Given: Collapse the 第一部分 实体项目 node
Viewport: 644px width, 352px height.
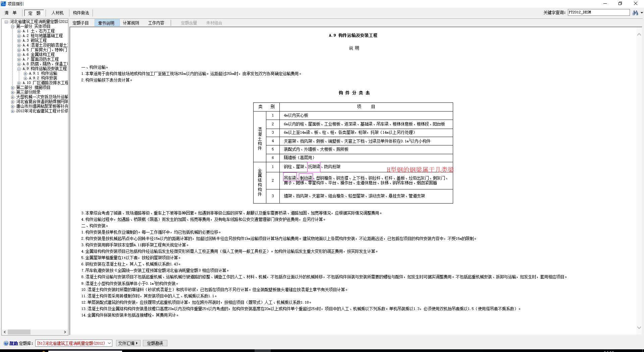Looking at the screenshot, I should (x=13, y=27).
